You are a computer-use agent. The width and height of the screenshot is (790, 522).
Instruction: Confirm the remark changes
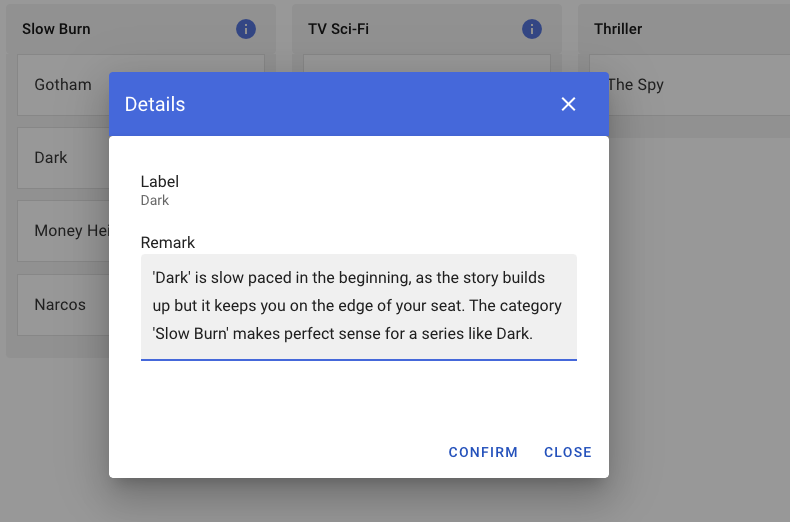[483, 452]
